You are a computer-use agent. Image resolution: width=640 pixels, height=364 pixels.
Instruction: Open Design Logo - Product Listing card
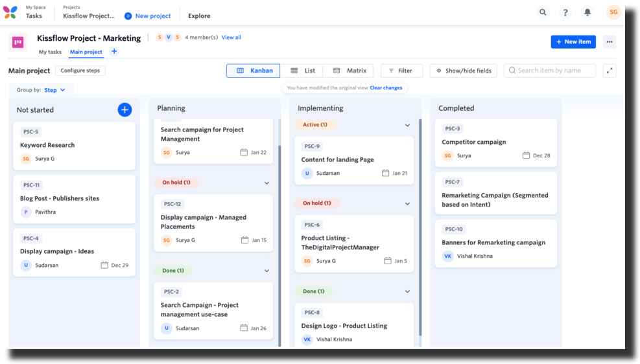click(x=354, y=325)
